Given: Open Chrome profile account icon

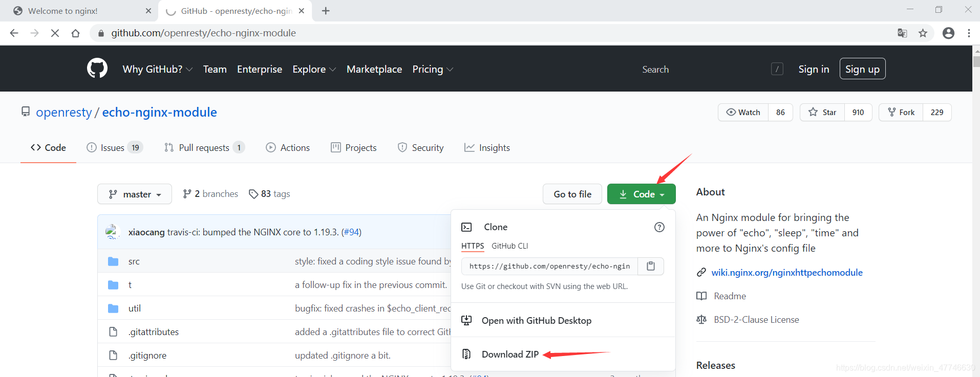Looking at the screenshot, I should point(948,33).
